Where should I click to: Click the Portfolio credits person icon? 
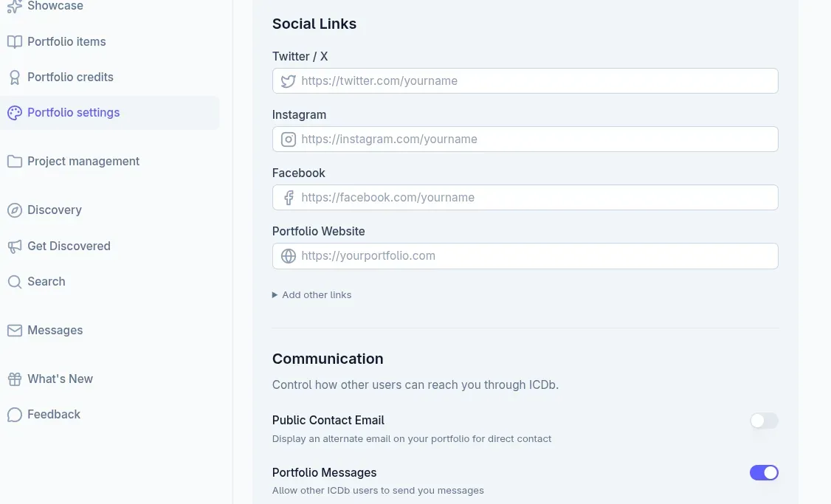pyautogui.click(x=15, y=77)
